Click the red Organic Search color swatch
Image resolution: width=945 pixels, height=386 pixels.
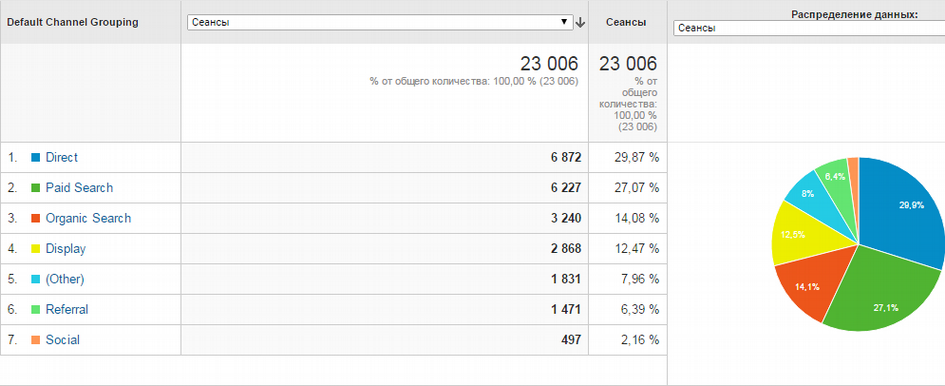click(35, 218)
